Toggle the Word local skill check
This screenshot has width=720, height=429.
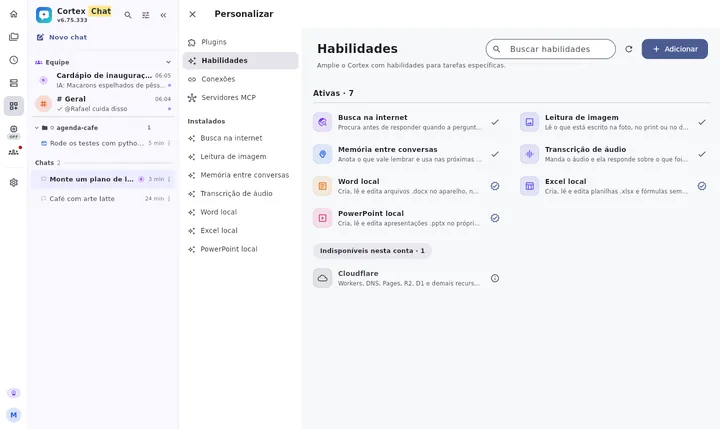(x=495, y=186)
